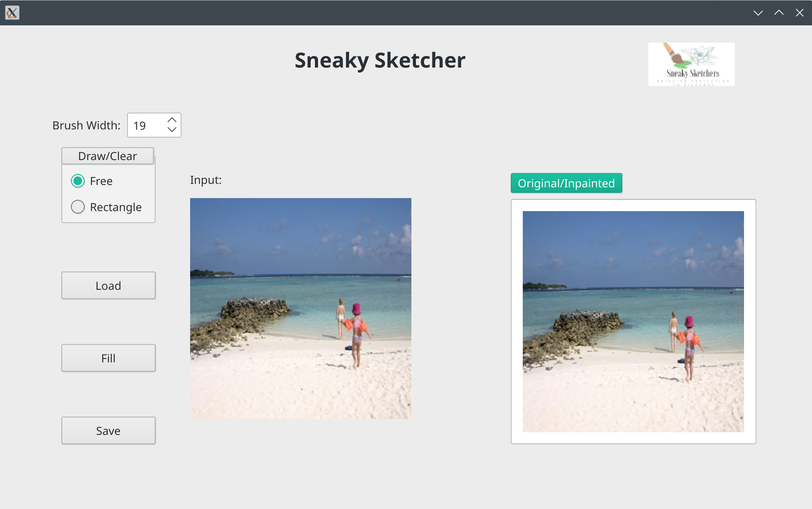Viewport: 812px width, 509px height.
Task: Click inside the Brush Width value field
Action: tap(147, 125)
